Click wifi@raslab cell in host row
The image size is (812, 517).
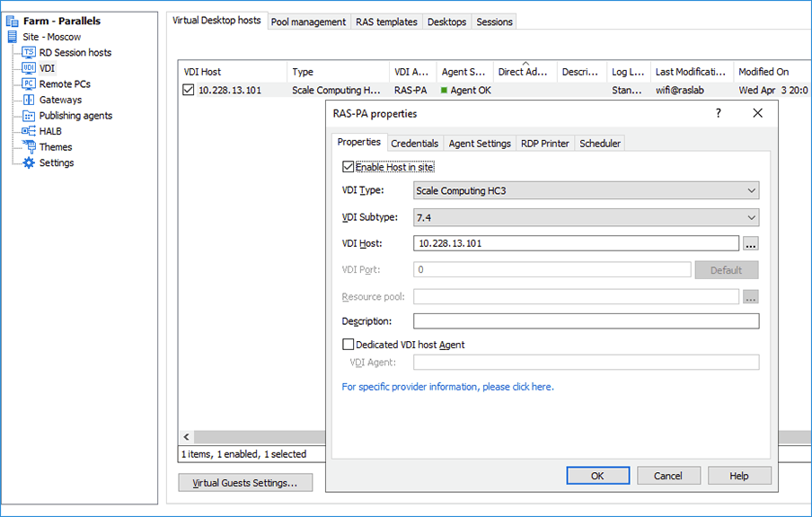[679, 90]
